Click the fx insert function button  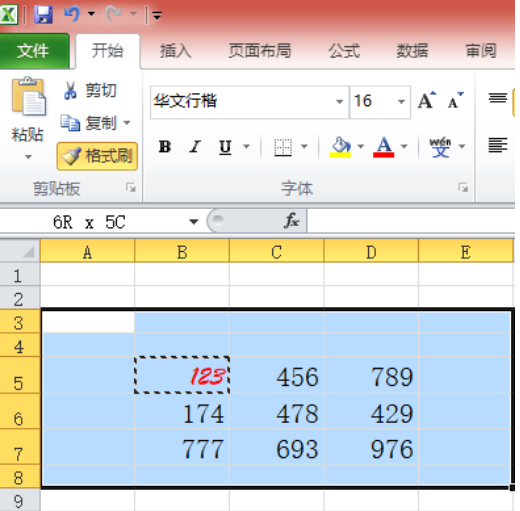(x=292, y=221)
